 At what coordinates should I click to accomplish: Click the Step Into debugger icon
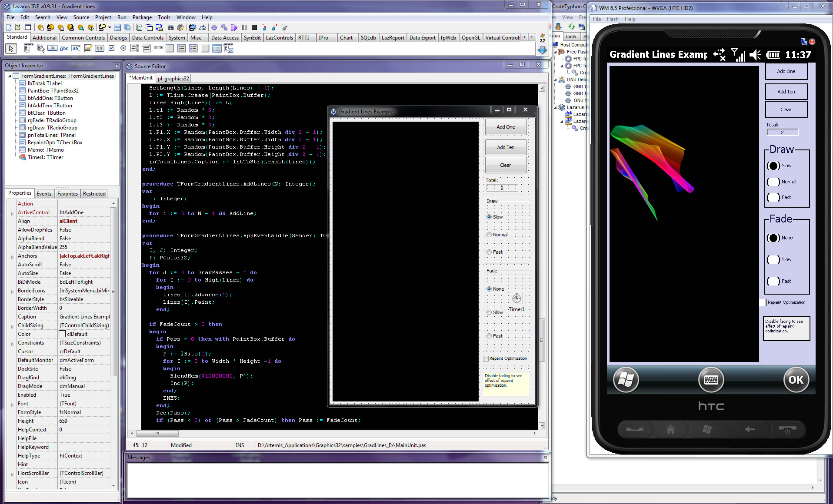(x=264, y=27)
